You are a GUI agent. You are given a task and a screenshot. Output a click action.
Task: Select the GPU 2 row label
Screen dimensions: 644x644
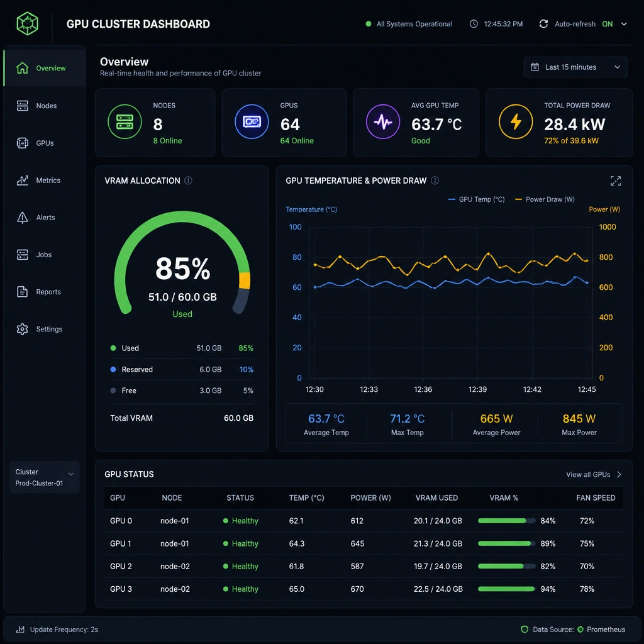pyautogui.click(x=121, y=566)
